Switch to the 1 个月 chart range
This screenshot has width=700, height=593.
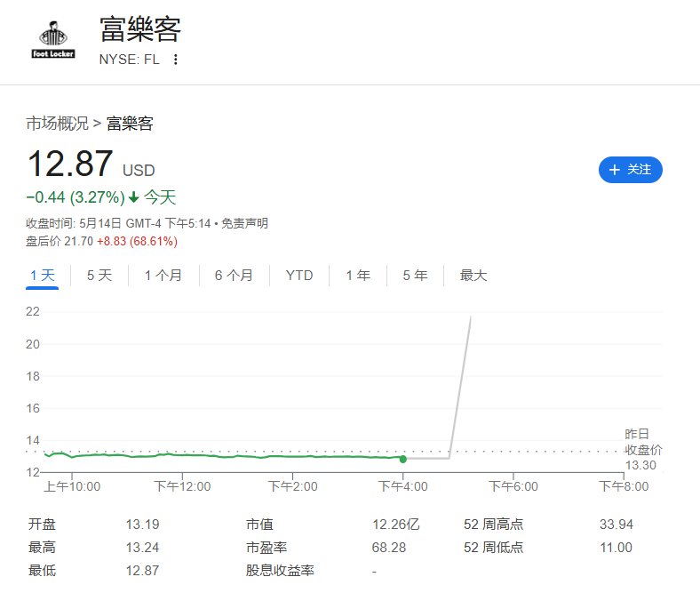coord(163,276)
